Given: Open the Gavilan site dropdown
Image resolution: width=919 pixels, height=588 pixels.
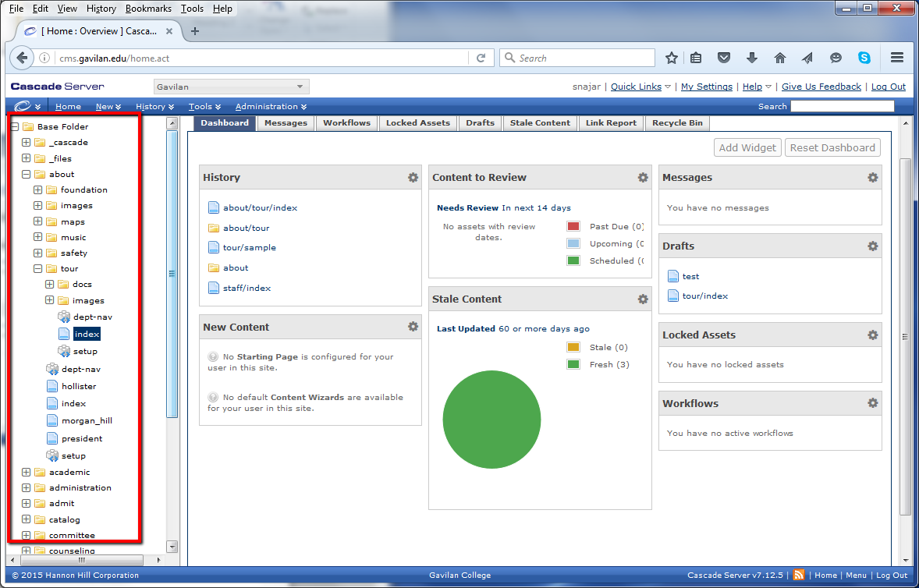Looking at the screenshot, I should pyautogui.click(x=231, y=87).
